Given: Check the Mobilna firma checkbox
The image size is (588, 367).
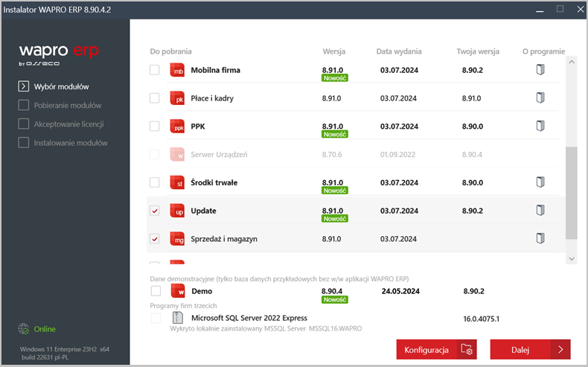Looking at the screenshot, I should pos(155,70).
